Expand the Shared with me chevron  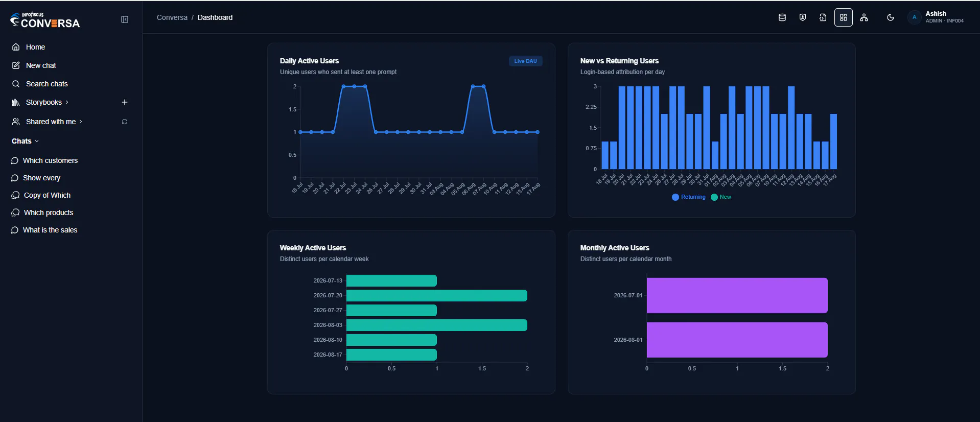point(81,122)
